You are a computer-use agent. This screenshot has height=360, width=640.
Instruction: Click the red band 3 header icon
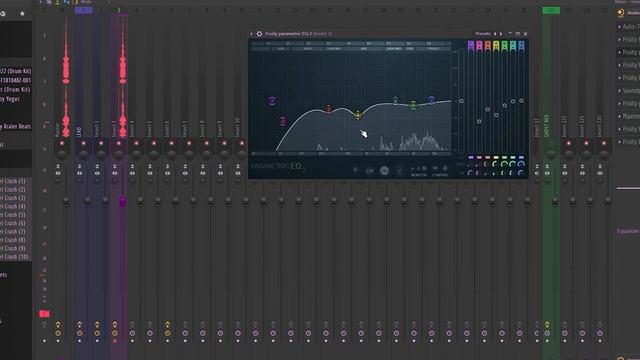487,45
